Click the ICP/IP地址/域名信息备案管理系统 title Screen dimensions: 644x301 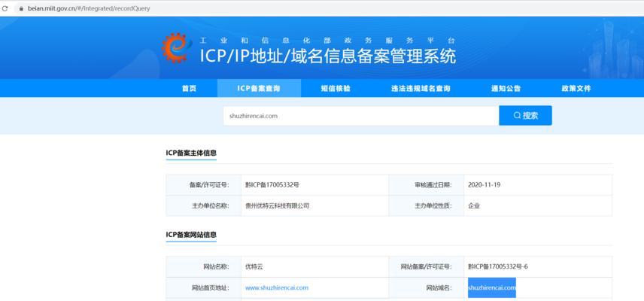[328, 56]
